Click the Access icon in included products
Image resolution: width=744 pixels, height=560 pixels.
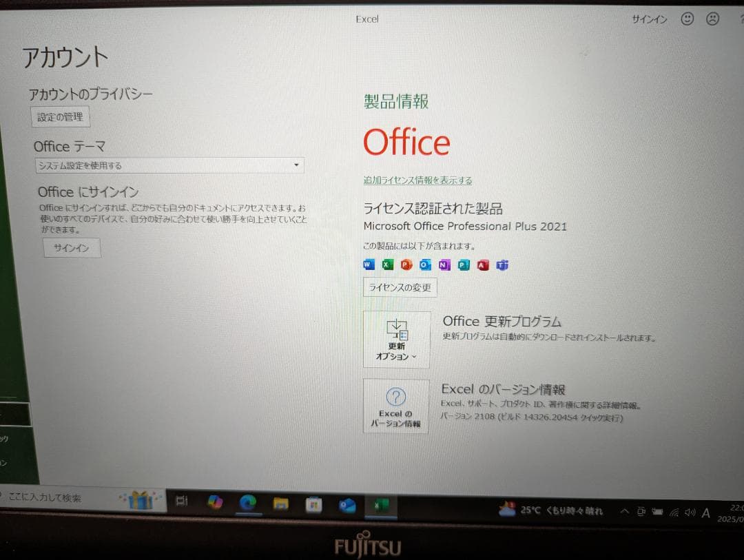pyautogui.click(x=483, y=265)
